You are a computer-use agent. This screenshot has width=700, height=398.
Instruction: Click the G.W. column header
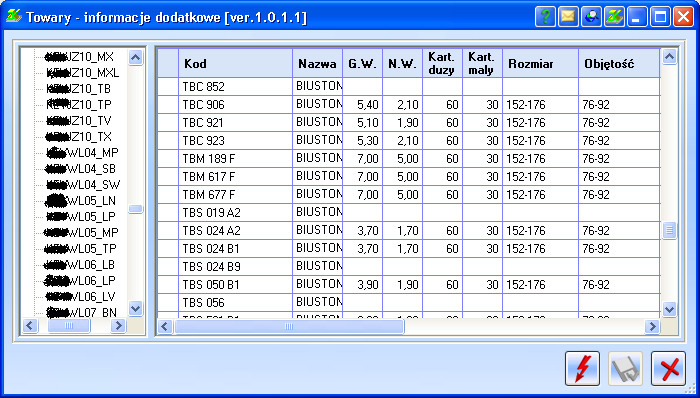[x=362, y=64]
